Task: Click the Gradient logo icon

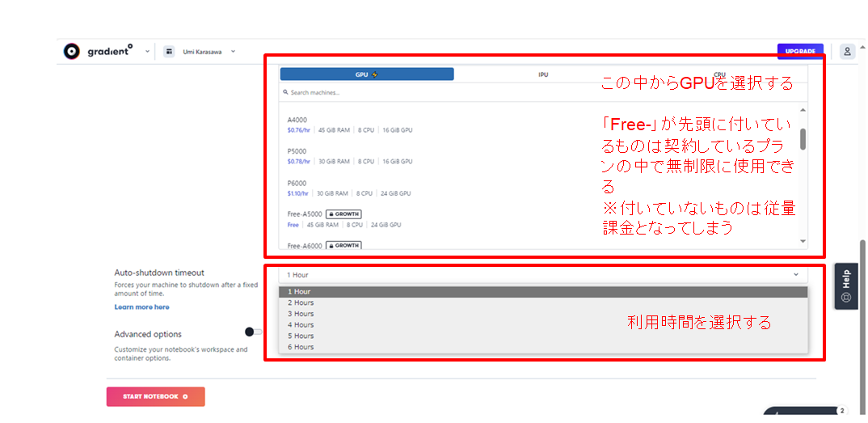Action: coord(72,52)
